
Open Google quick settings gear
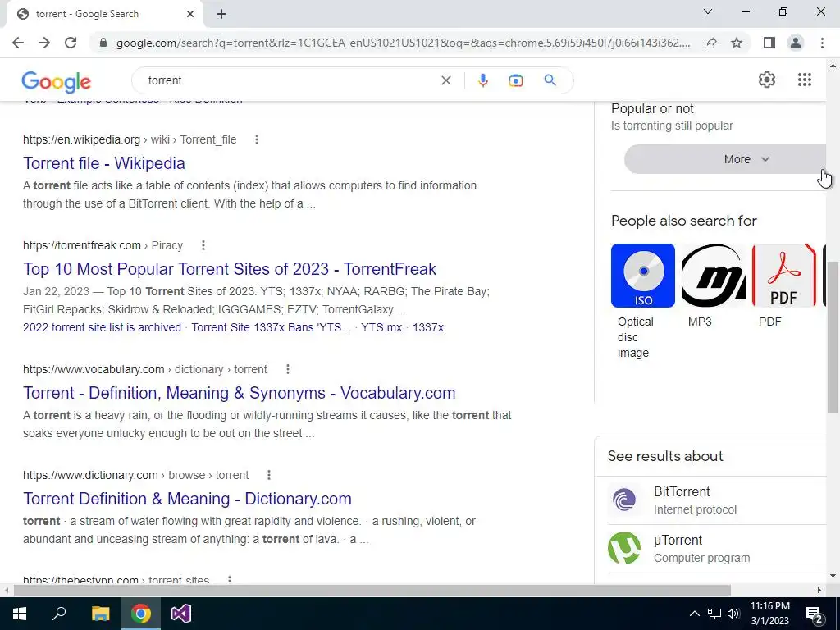[767, 80]
